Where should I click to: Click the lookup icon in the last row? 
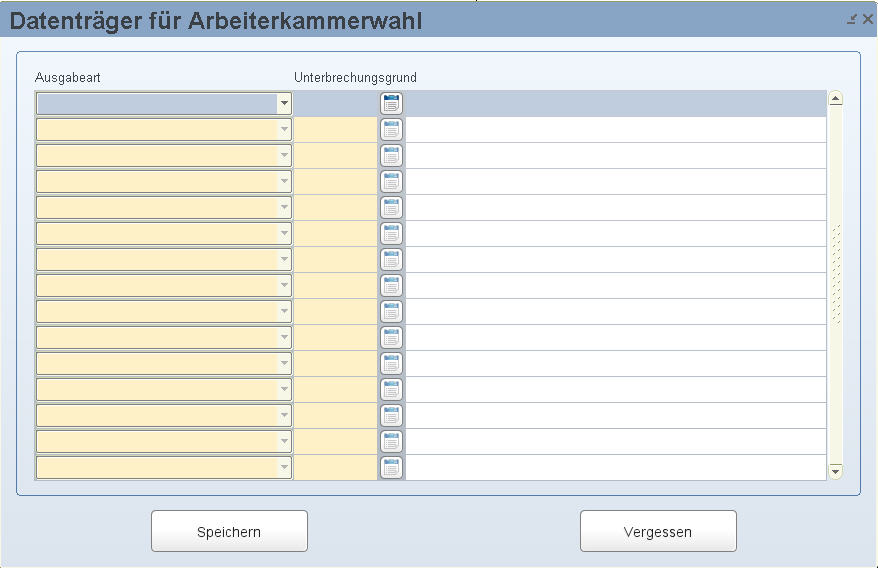coord(391,467)
